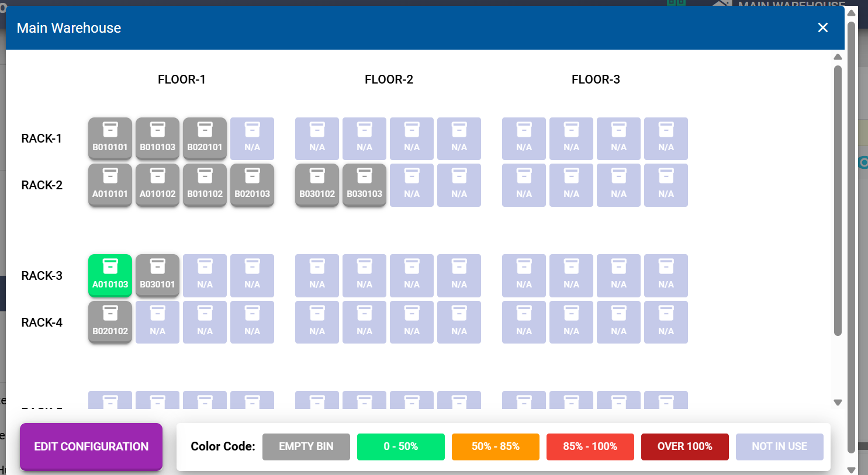
Task: Click the Over 100% dark red legend
Action: click(685, 446)
